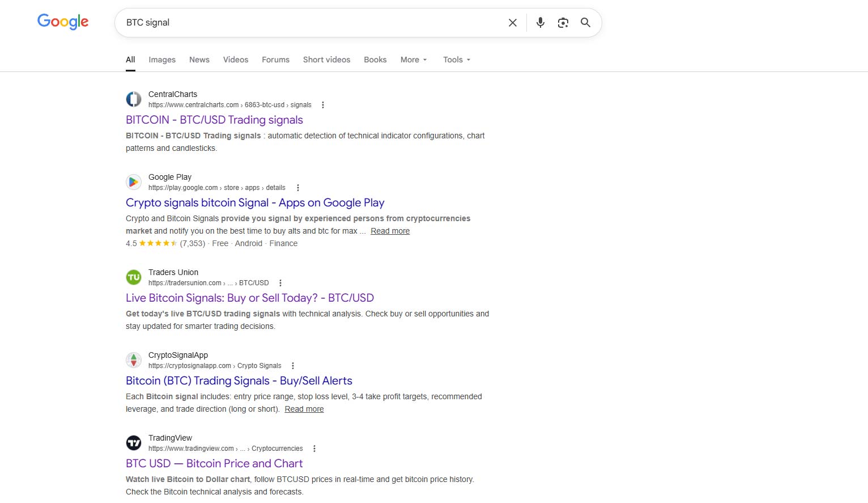Open the three-dot menu for TradingView result
868x503 pixels.
pyautogui.click(x=314, y=449)
